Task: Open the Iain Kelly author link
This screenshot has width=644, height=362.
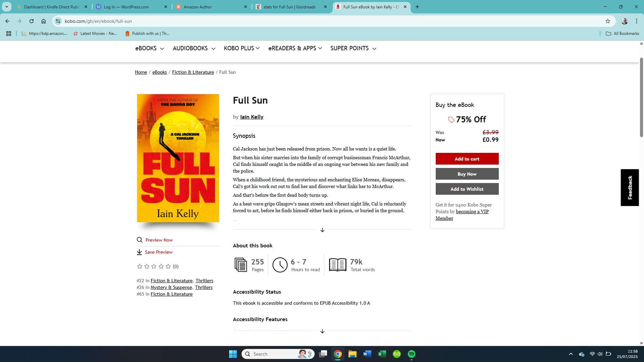Action: click(252, 117)
